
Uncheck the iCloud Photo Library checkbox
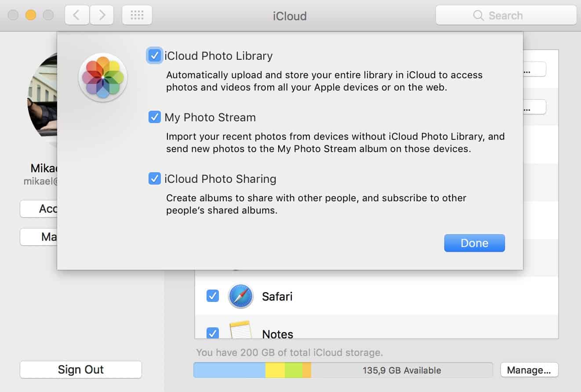tap(154, 56)
